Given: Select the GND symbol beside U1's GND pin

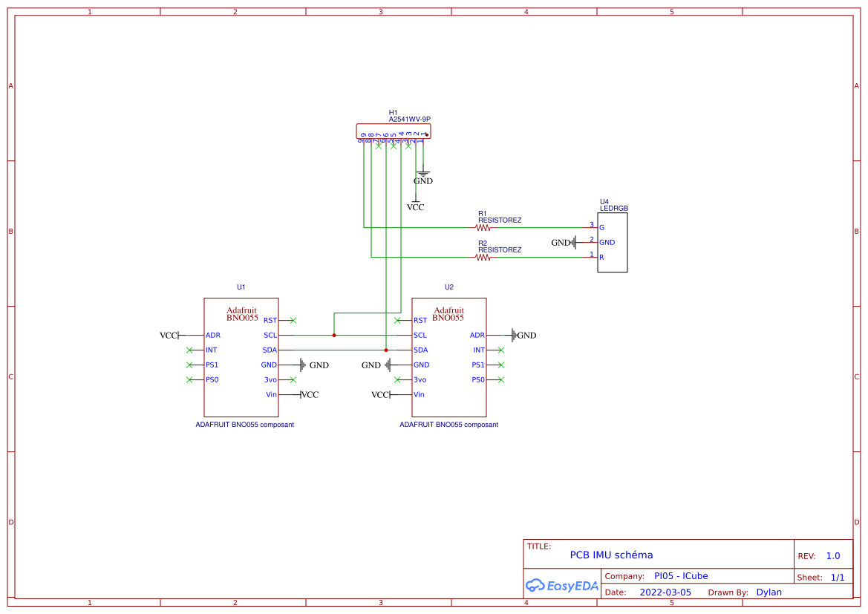Looking at the screenshot, I should (310, 365).
